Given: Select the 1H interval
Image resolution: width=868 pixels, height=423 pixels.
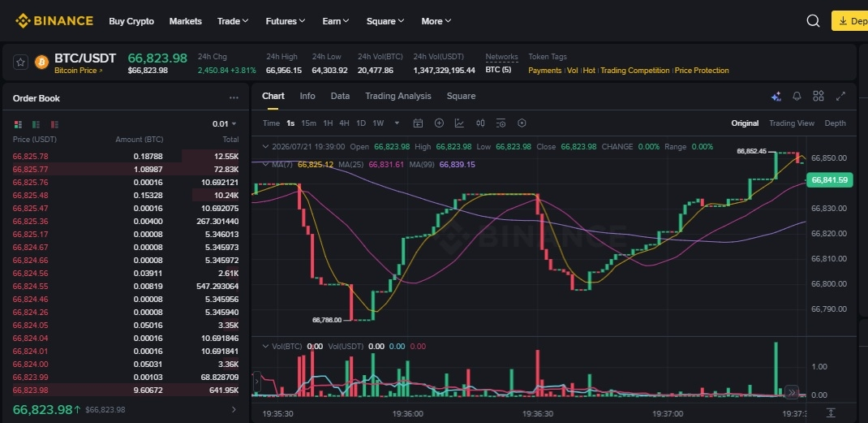Looking at the screenshot, I should pyautogui.click(x=329, y=123).
